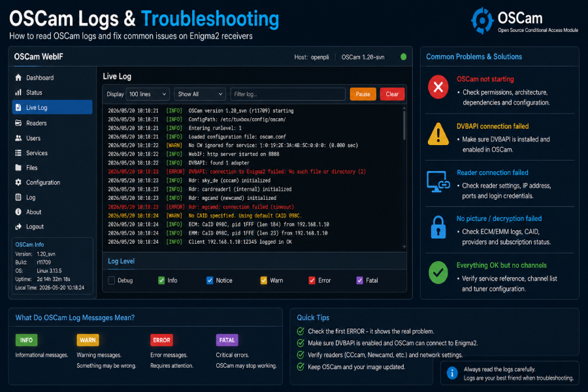Click 'Uptime: 2d 14h 32m 18s' in OSCam Info
The width and height of the screenshot is (588, 392).
(42, 279)
